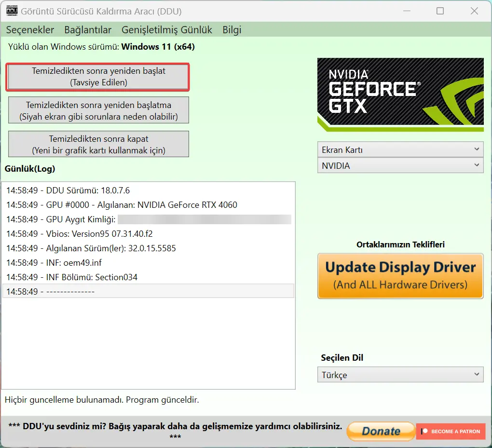
Task: Open the Bilgi menu
Action: click(x=232, y=30)
